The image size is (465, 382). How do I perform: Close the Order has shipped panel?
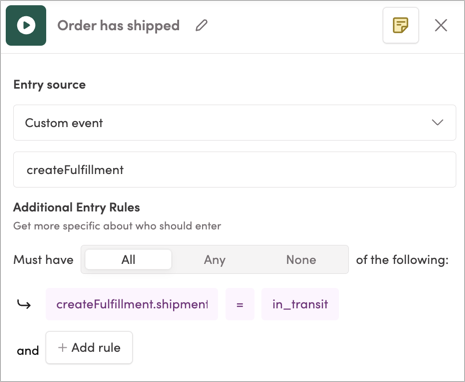tap(441, 25)
